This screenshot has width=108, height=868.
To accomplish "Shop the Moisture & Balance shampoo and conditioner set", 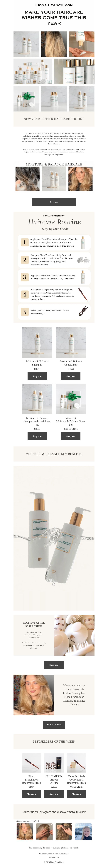I will click(37, 436).
